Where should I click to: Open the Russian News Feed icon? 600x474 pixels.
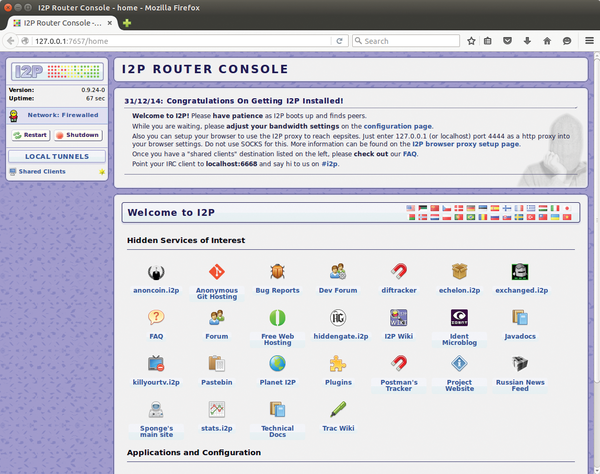click(520, 364)
